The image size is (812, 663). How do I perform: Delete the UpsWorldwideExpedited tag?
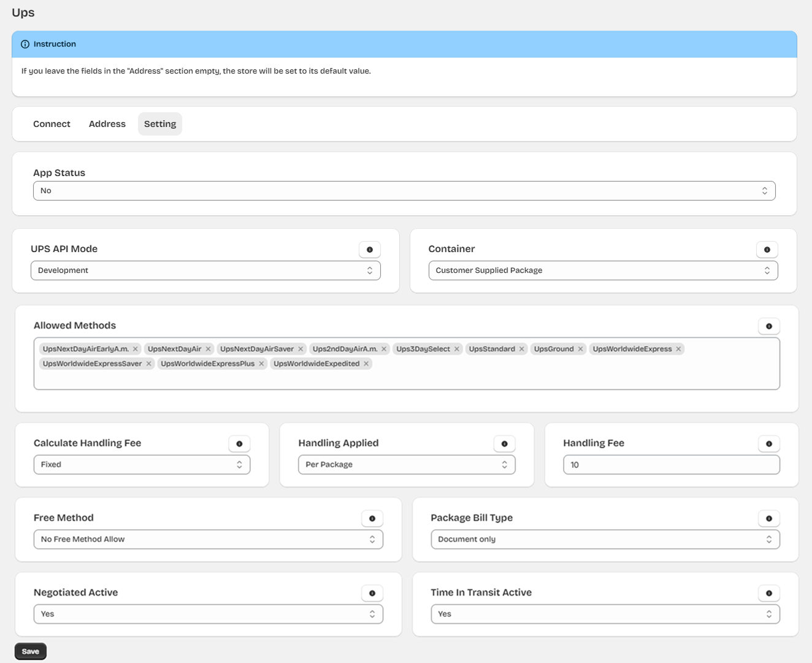pos(366,364)
